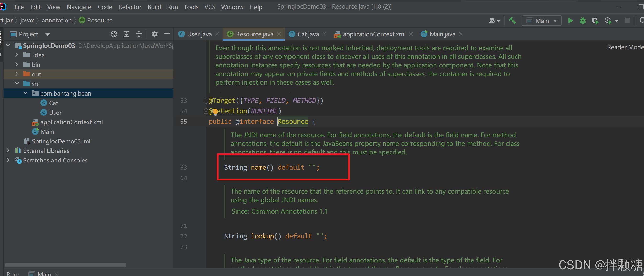
Task: Click the annotation breadcrumb
Action: click(x=56, y=21)
